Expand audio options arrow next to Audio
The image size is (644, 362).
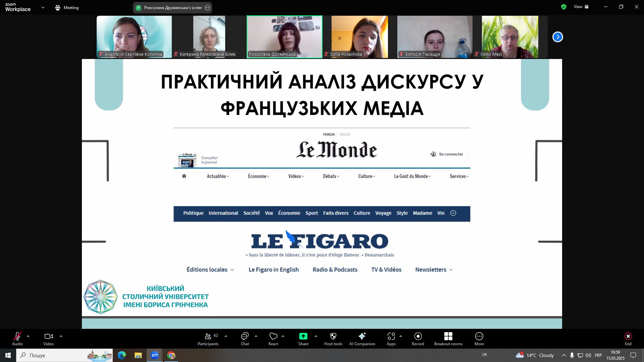point(28,336)
